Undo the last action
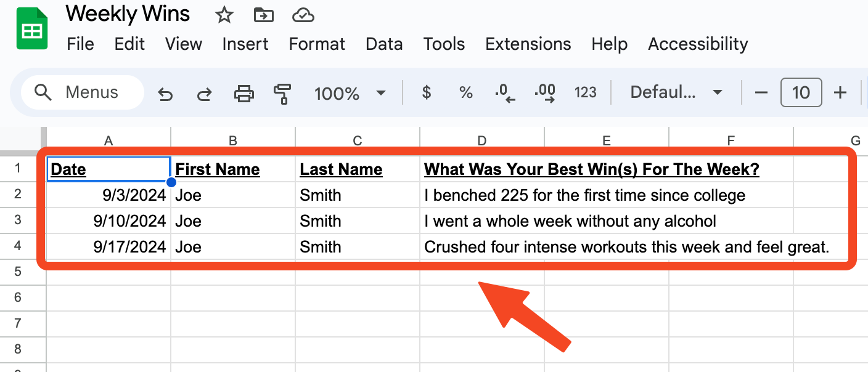868x372 pixels. (x=165, y=94)
